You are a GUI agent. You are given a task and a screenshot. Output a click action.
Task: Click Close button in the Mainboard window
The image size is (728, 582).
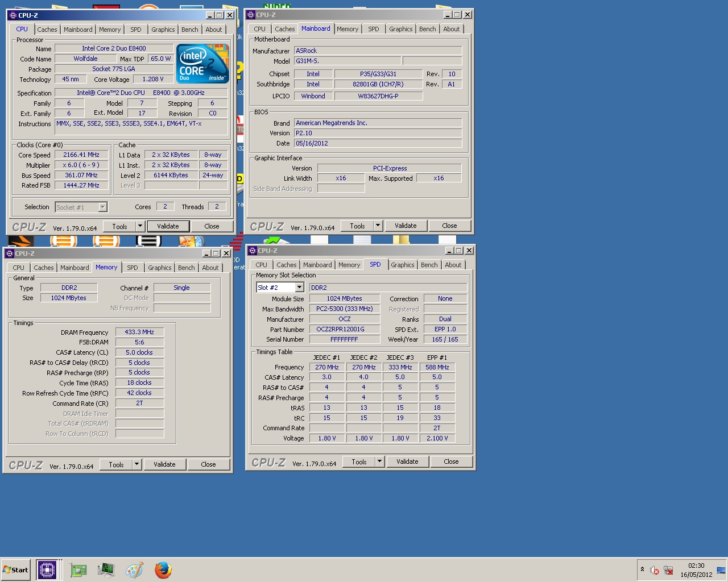coord(449,226)
